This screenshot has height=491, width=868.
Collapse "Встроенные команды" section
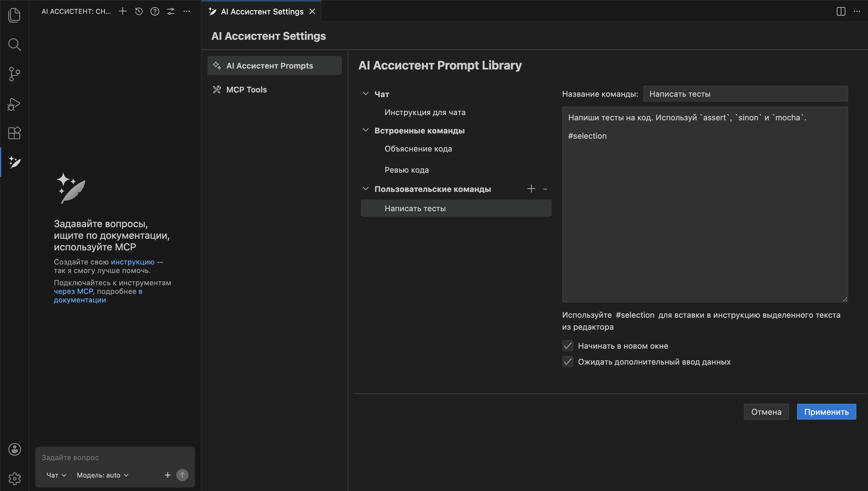click(x=366, y=130)
